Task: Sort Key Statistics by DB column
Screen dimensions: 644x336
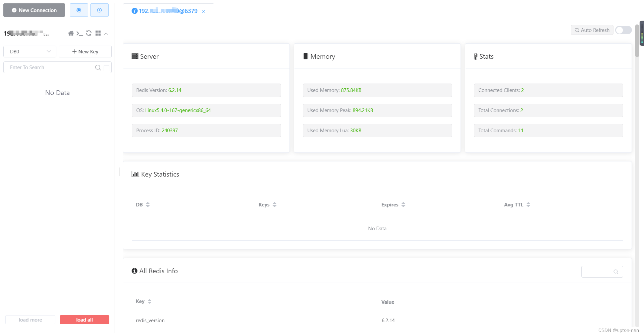Action: tap(148, 204)
